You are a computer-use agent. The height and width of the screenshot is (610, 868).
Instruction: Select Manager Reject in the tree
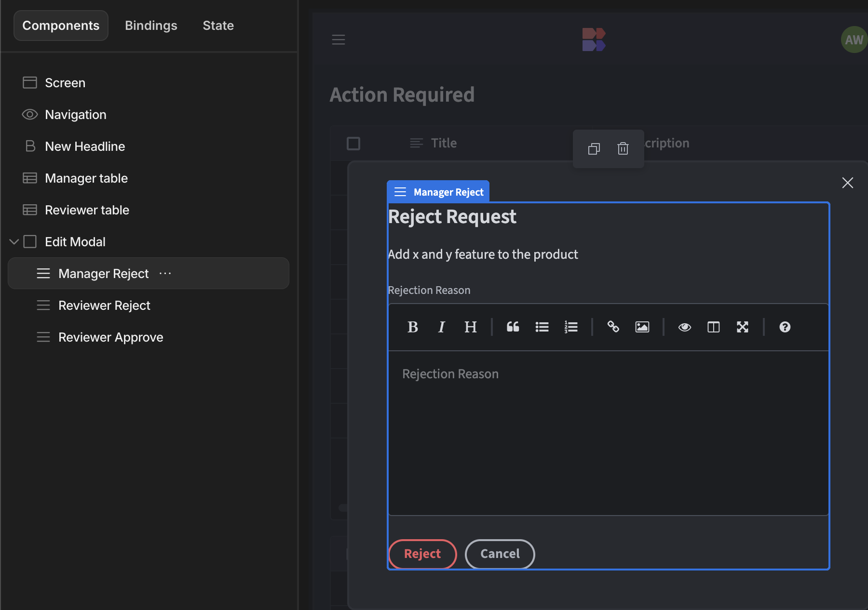[x=149, y=274]
